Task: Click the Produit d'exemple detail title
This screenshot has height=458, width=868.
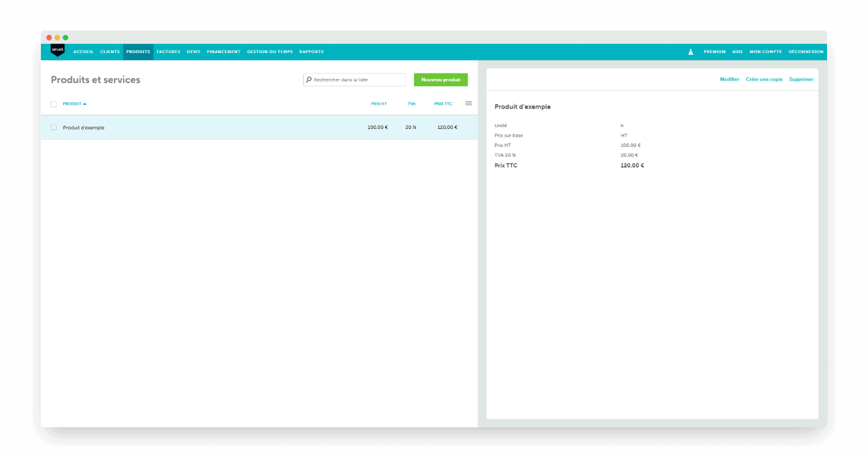Action: pos(523,107)
